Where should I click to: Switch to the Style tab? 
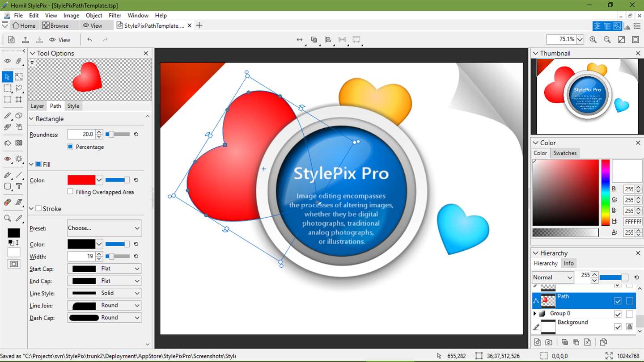click(x=73, y=106)
